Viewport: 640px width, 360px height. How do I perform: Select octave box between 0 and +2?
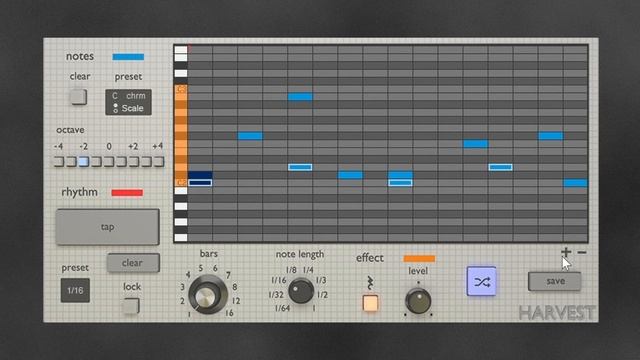(x=121, y=162)
